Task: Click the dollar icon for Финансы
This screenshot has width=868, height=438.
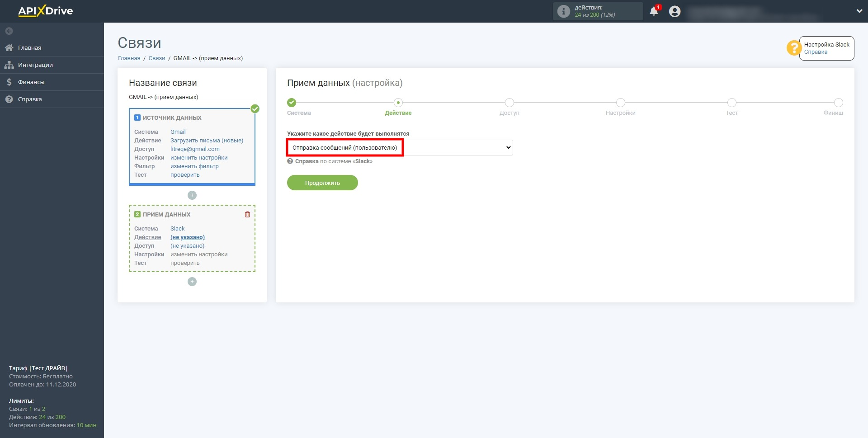Action: click(9, 82)
